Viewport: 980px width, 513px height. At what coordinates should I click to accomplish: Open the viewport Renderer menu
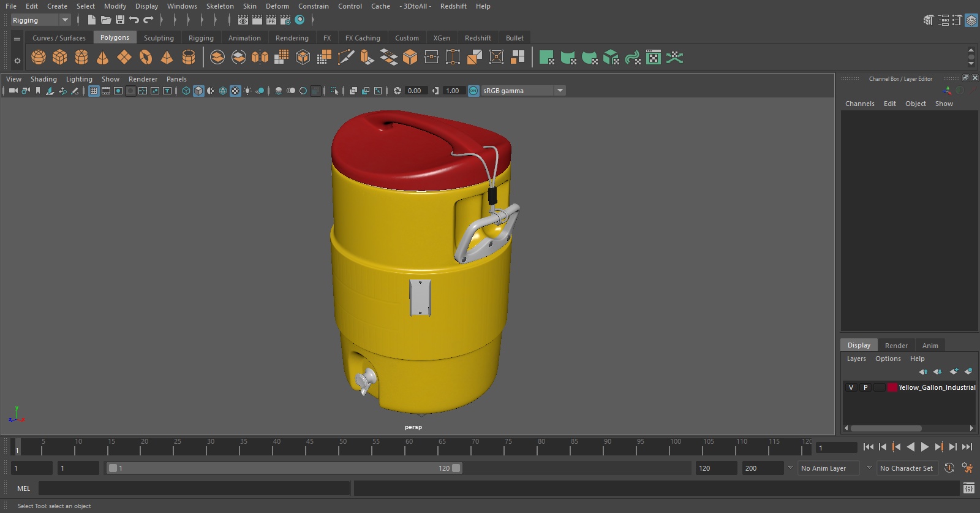pos(143,79)
